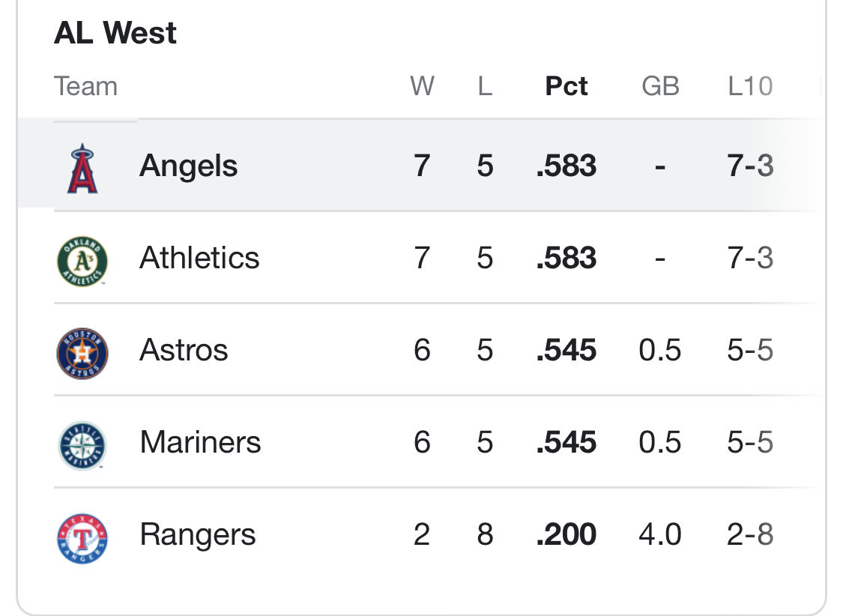Viewport: 843px width, 616px height.
Task: Click the Oakland Athletics logo
Action: (82, 262)
